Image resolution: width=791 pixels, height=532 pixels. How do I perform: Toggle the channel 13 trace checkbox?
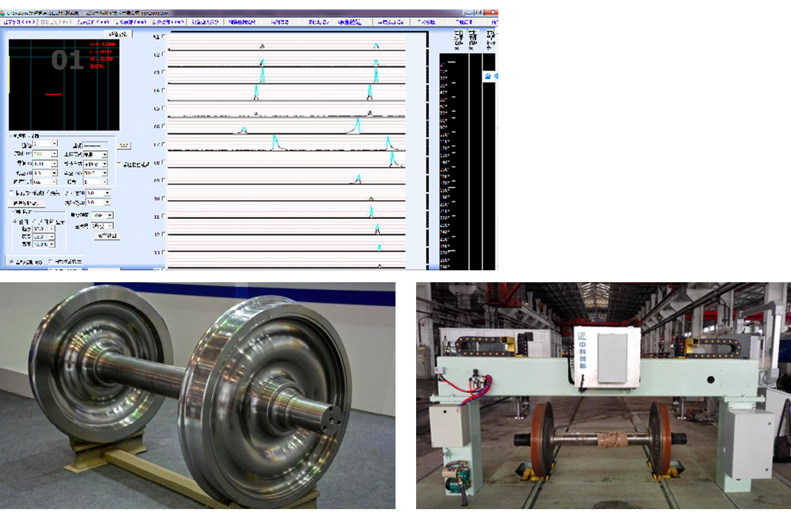[x=163, y=252]
